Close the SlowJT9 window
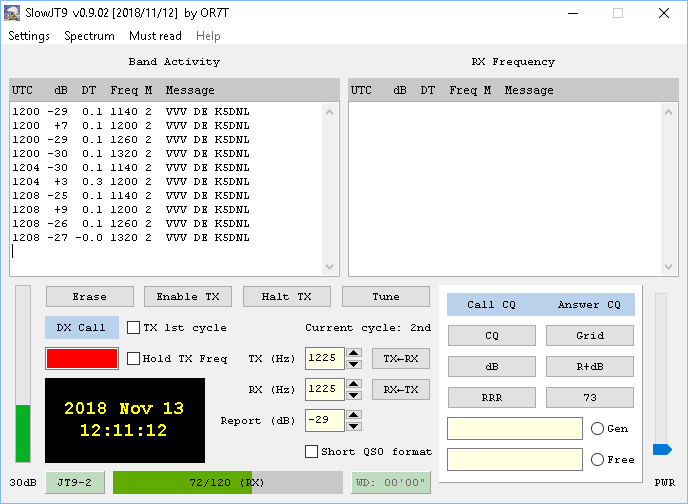Screen dimensions: 688x504 (664, 13)
